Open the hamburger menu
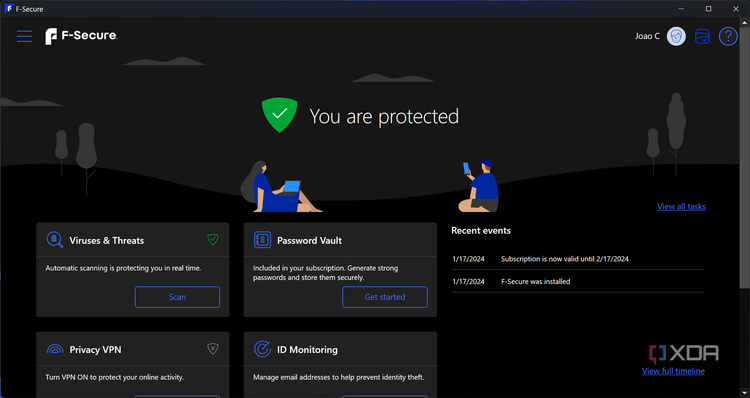This screenshot has width=750, height=398. pos(24,36)
